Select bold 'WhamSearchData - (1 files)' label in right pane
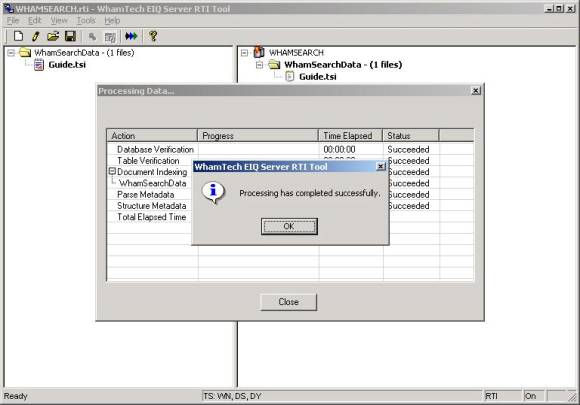The width and height of the screenshot is (580, 405). point(343,65)
